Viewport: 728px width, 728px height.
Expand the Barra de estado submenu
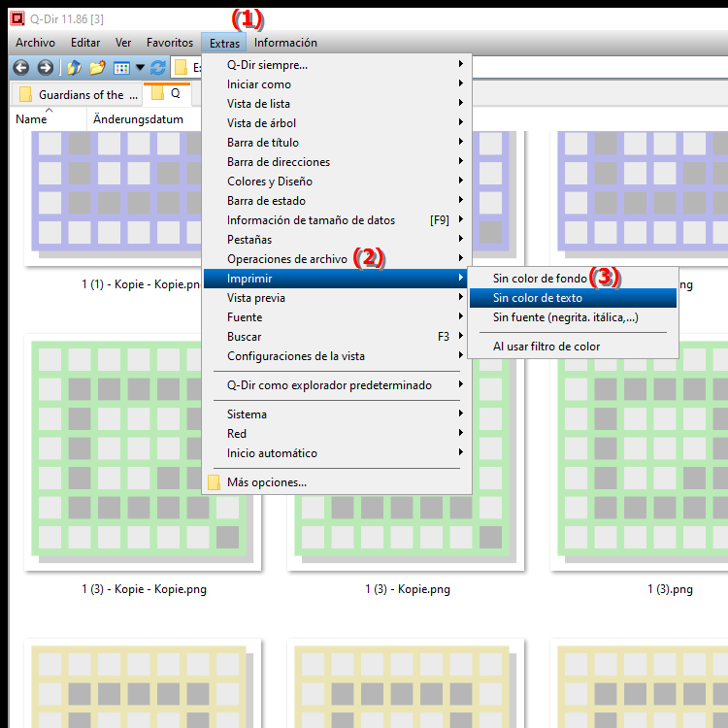338,201
